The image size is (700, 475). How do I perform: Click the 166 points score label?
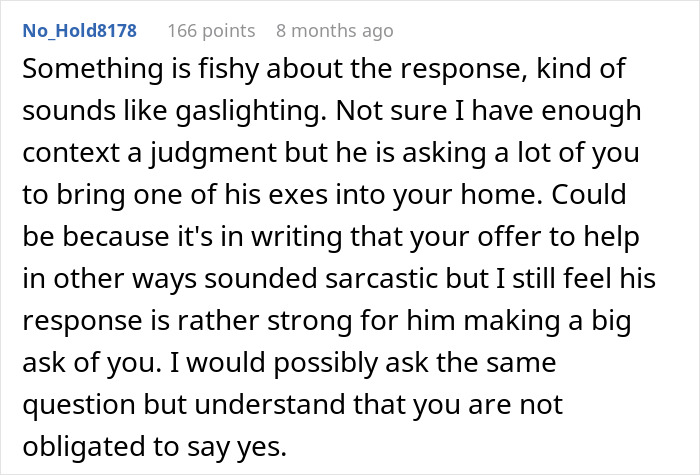tap(211, 31)
